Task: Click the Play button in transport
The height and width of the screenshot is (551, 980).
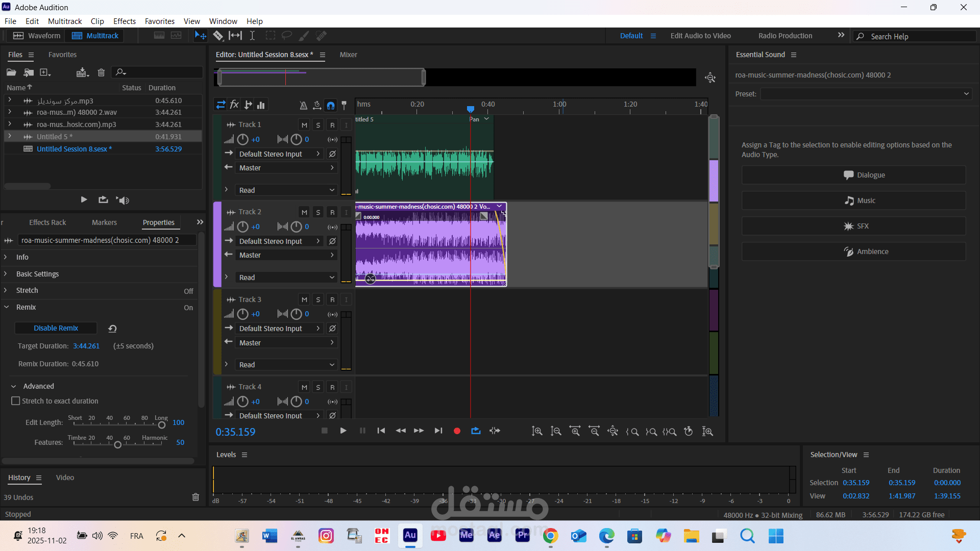Action: tap(343, 431)
